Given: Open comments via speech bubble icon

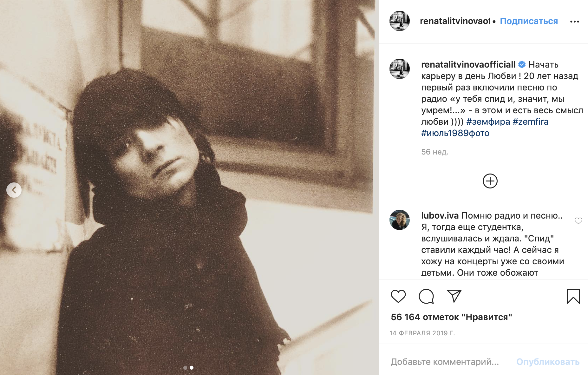Looking at the screenshot, I should click(x=426, y=296).
